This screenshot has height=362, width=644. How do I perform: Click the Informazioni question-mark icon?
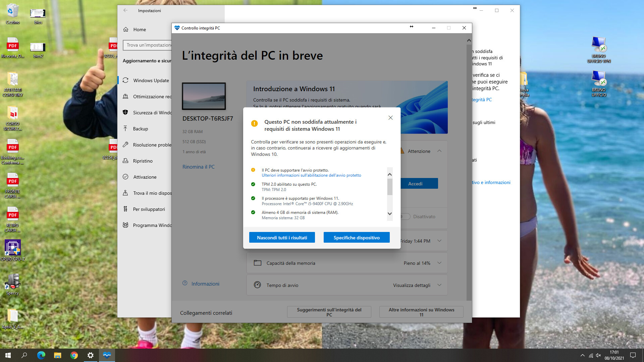(x=185, y=283)
